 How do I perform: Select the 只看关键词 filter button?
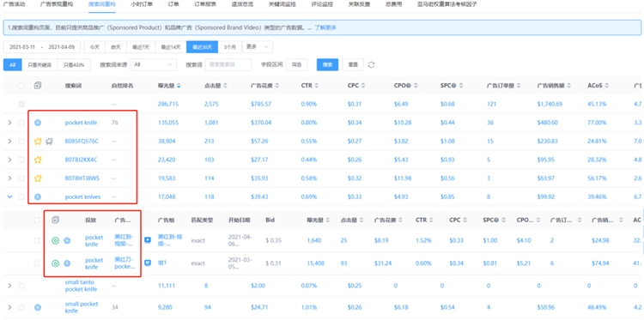click(39, 65)
